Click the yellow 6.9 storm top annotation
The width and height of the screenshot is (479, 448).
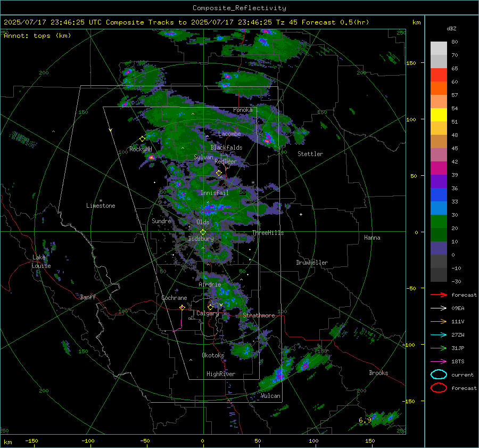365,420
